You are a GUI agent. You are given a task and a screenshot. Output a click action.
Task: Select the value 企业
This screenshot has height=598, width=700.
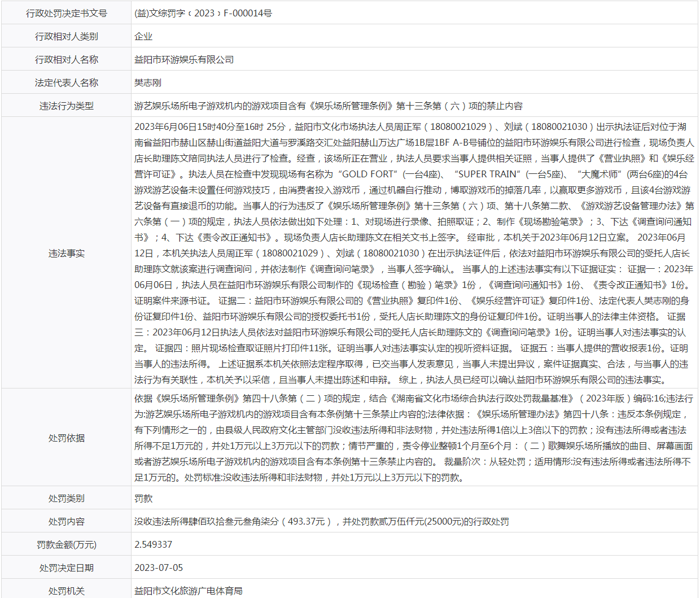pos(143,36)
